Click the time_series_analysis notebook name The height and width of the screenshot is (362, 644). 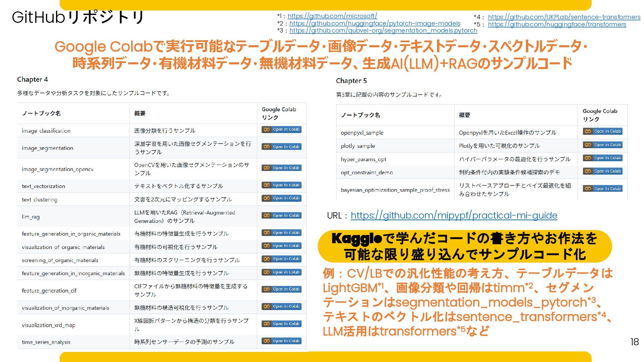pos(46,342)
